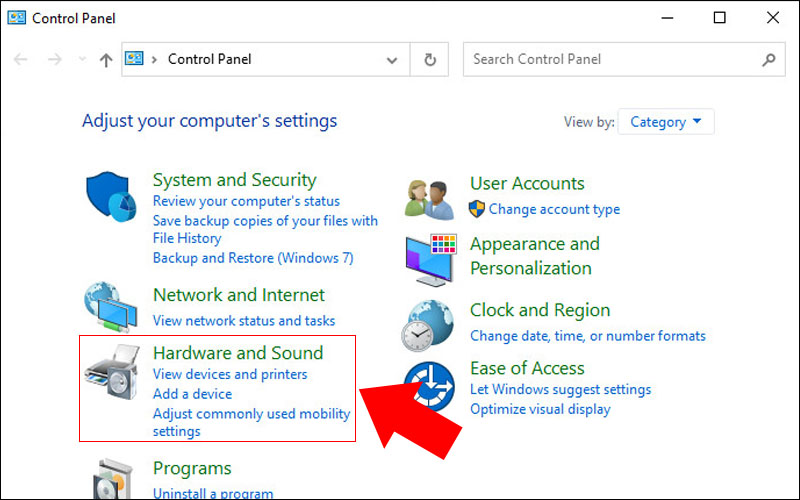Open Network and Internet category
Screen dimensions: 800x500
point(239,295)
